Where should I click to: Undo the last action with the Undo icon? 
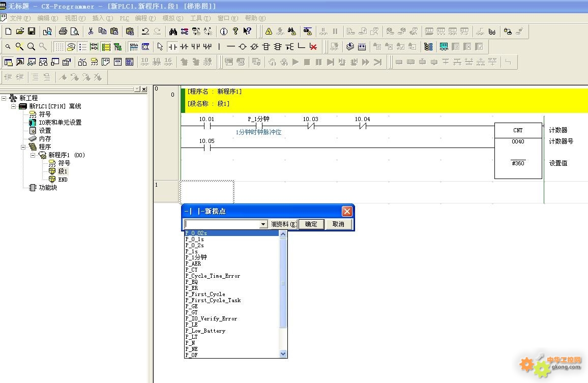pyautogui.click(x=145, y=31)
